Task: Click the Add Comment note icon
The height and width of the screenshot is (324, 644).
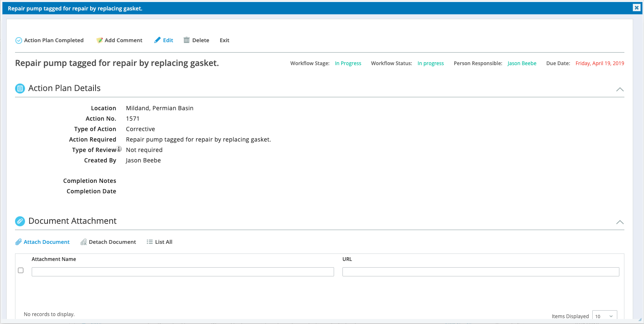Action: 99,40
